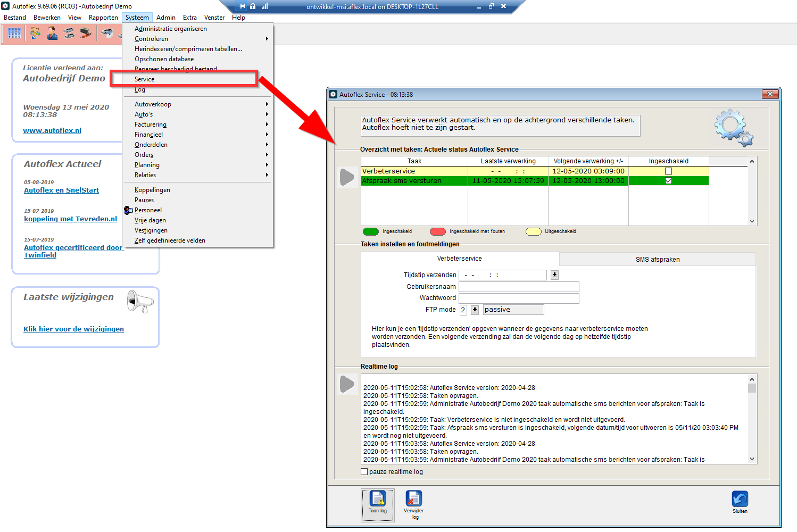Click the Wachtwoord input field
This screenshot has height=532, width=797.
pos(519,298)
